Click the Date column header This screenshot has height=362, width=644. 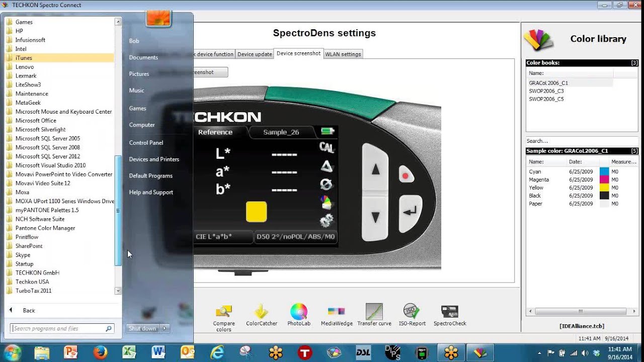point(583,162)
